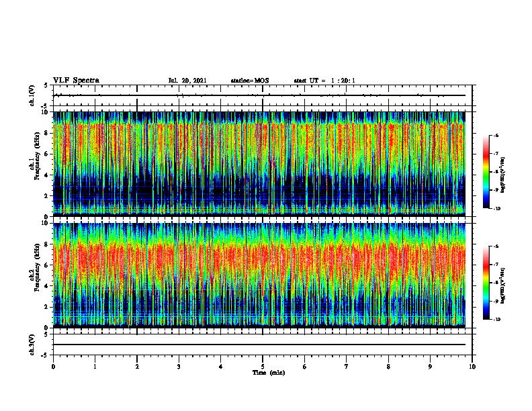Click the ch.1 spectrogram color scale bar
Image resolution: width=532 pixels, height=411 pixels.
click(x=486, y=172)
